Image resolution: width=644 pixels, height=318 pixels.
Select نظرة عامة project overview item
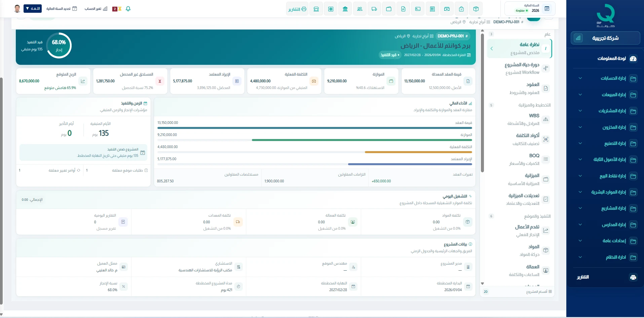519,48
